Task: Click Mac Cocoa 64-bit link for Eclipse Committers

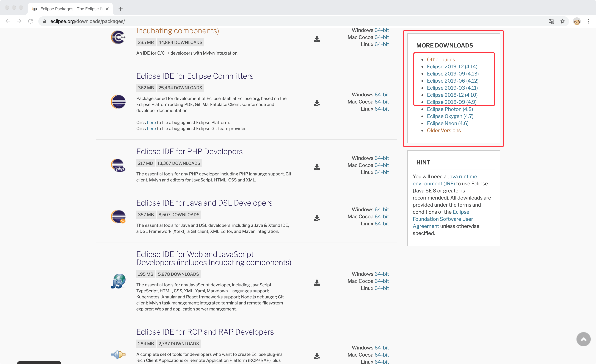Action: pyautogui.click(x=381, y=102)
